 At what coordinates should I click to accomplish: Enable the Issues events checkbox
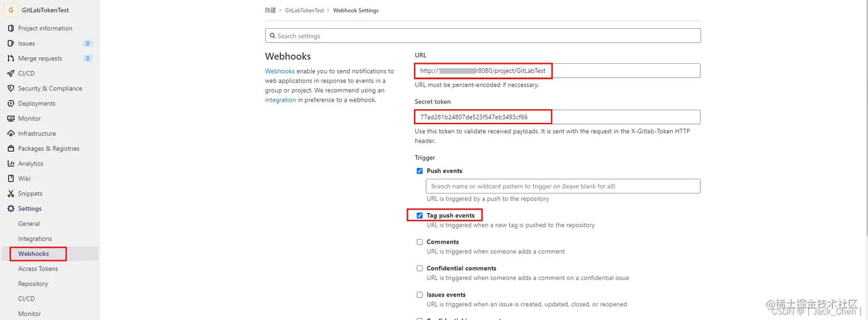tap(420, 295)
